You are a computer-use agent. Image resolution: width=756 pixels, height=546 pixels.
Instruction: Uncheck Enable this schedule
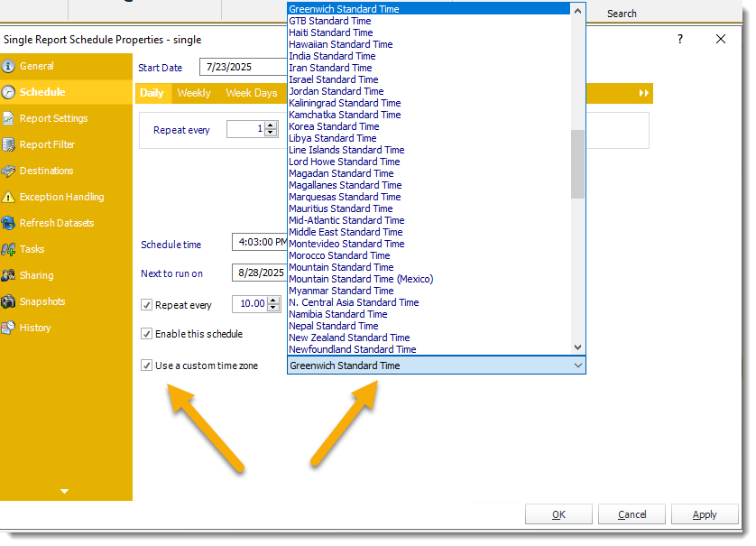146,334
